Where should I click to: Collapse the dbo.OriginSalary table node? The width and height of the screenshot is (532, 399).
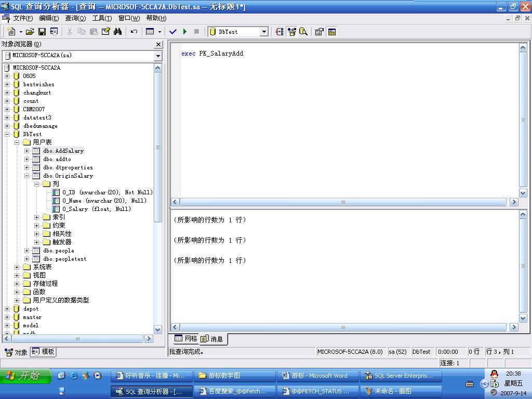coord(27,176)
